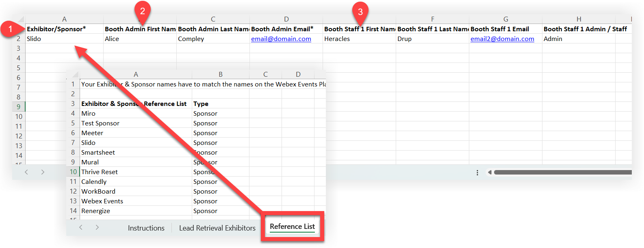The width and height of the screenshot is (644, 248).
Task: Select row 9 header in back spreadsheet
Action: click(x=19, y=107)
